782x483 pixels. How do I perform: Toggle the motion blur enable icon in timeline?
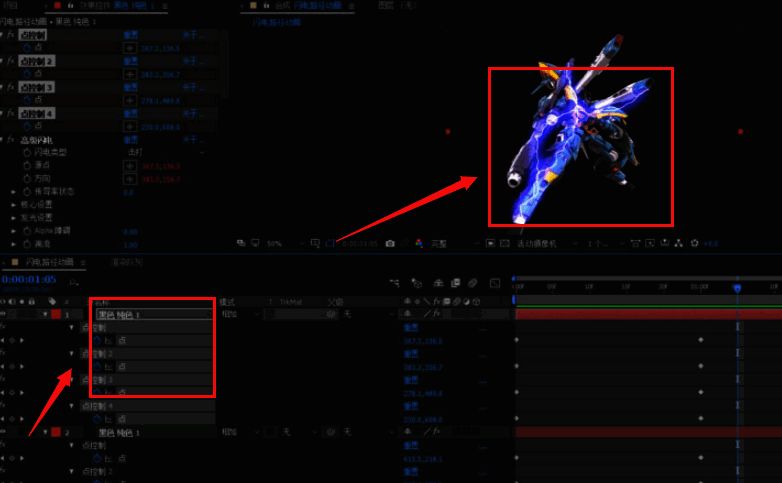(473, 283)
